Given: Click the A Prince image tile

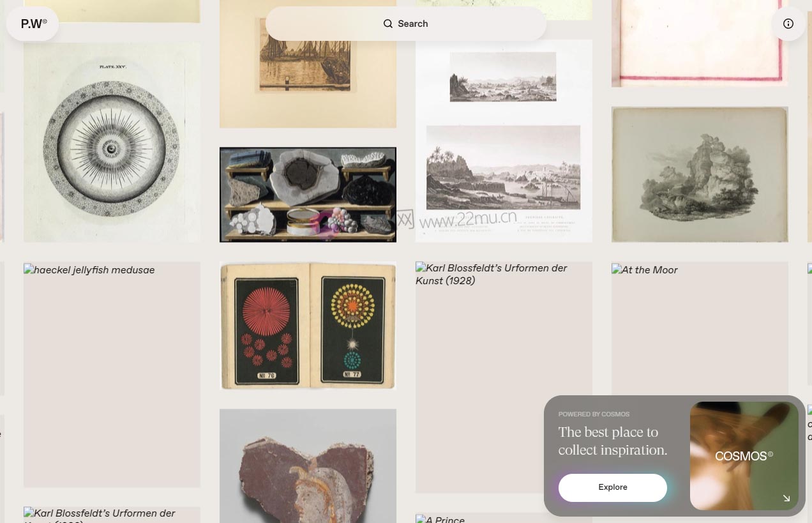Looking at the screenshot, I should click(504, 519).
